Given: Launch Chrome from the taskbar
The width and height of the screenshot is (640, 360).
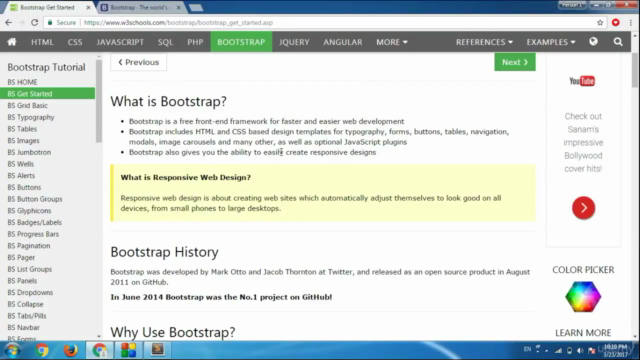Looking at the screenshot, I should [42, 350].
